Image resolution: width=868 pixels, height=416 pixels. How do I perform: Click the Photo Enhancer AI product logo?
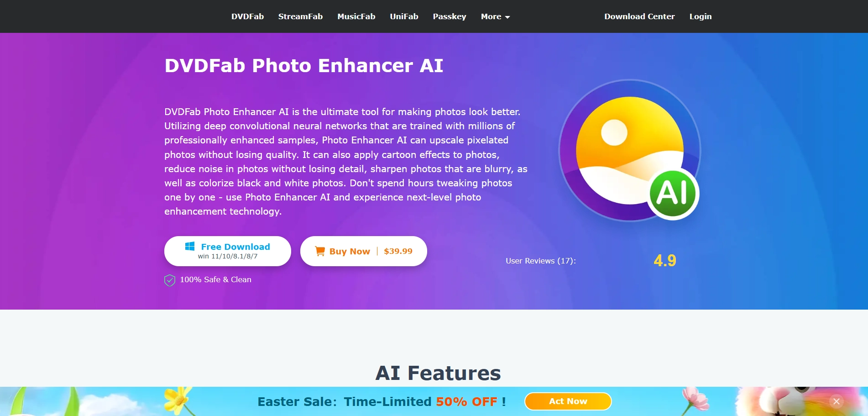click(x=630, y=150)
